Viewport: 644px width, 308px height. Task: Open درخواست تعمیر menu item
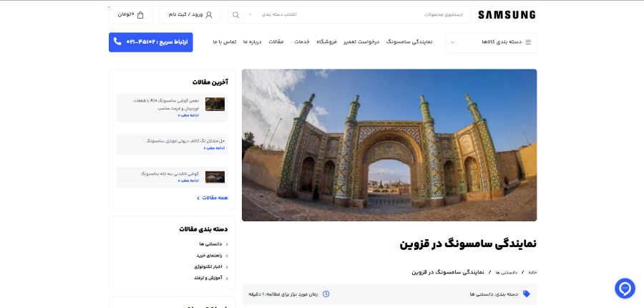pyautogui.click(x=361, y=42)
